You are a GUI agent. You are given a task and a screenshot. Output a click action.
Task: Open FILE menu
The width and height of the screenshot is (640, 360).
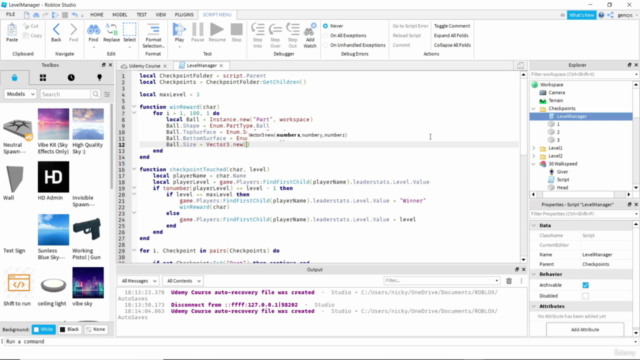click(x=11, y=14)
